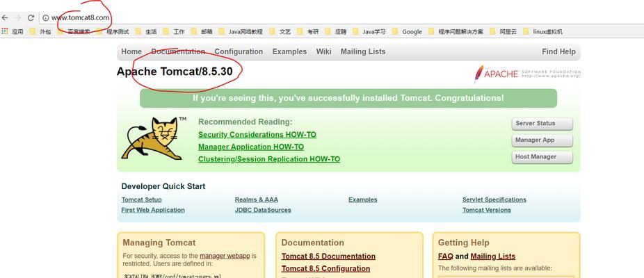This screenshot has height=278, width=644.
Task: Select Mailing Lists in navigation bar
Action: coord(363,51)
